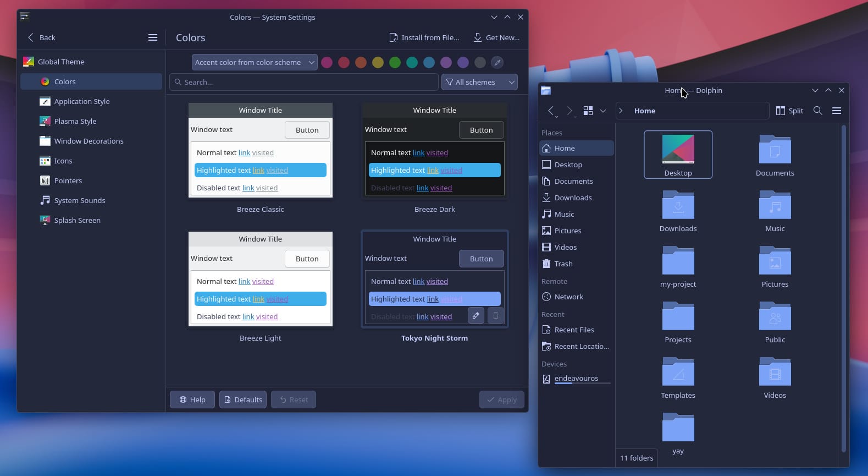
Task: Select the Desktop folder thumbnail
Action: 678,149
